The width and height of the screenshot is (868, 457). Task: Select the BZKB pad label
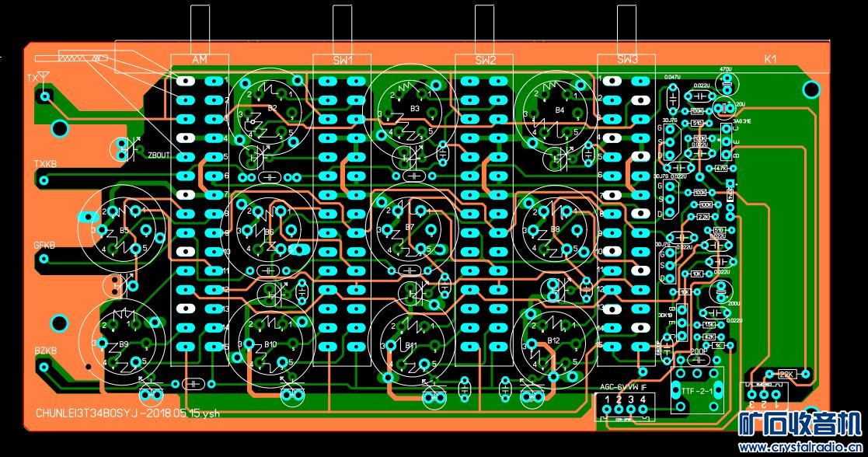(45, 351)
